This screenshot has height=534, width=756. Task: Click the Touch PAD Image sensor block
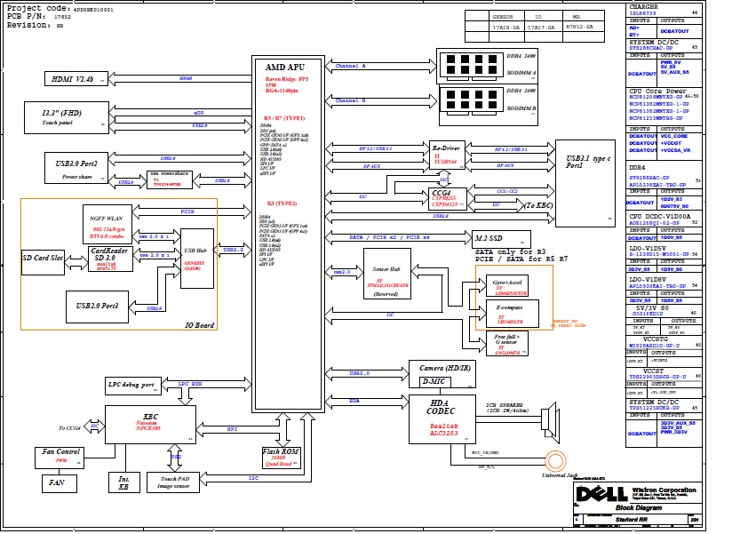[173, 482]
